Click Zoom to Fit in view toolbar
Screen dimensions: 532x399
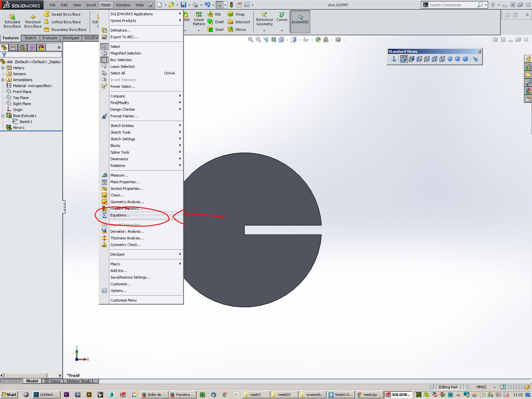click(251, 40)
